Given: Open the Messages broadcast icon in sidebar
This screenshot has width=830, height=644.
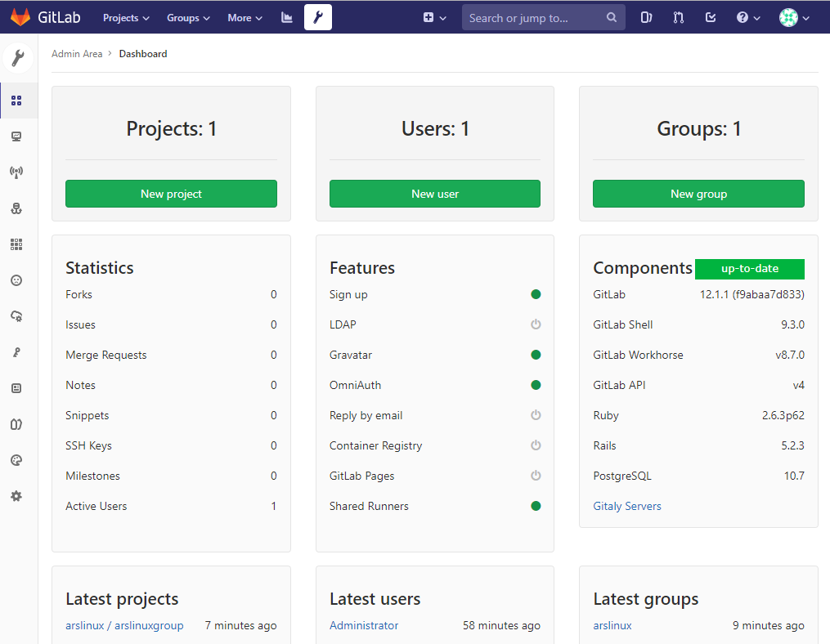Looking at the screenshot, I should coord(16,172).
